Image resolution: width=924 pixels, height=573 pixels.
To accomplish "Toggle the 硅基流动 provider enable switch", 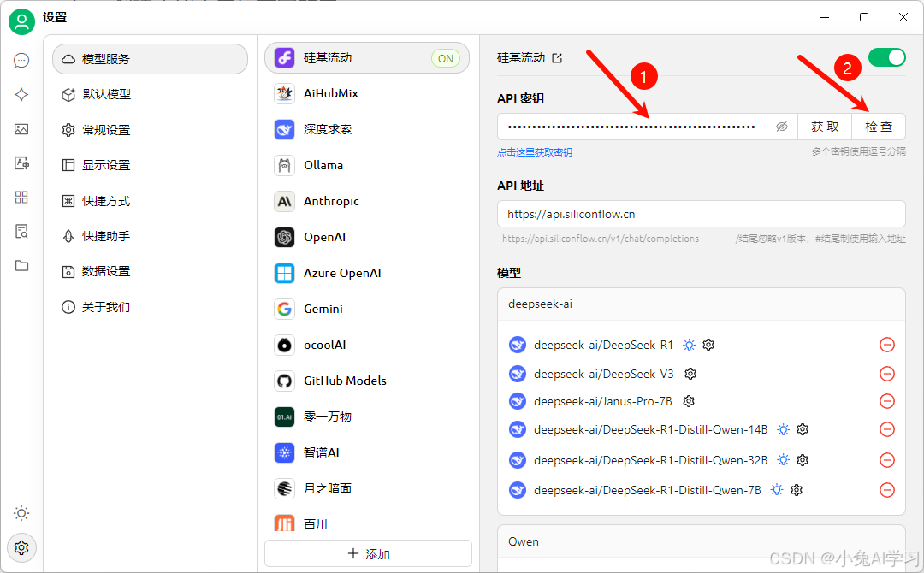I will (887, 57).
